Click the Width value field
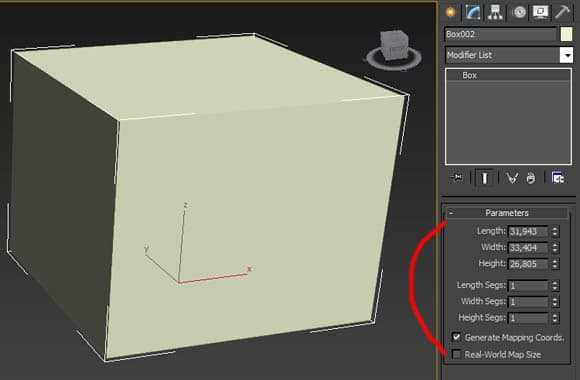580x380 pixels. [528, 248]
